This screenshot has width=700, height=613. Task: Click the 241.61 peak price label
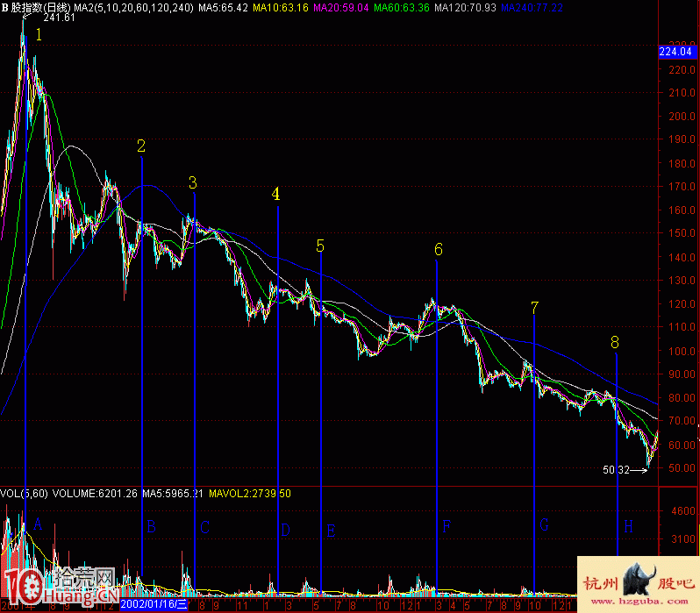59,18
